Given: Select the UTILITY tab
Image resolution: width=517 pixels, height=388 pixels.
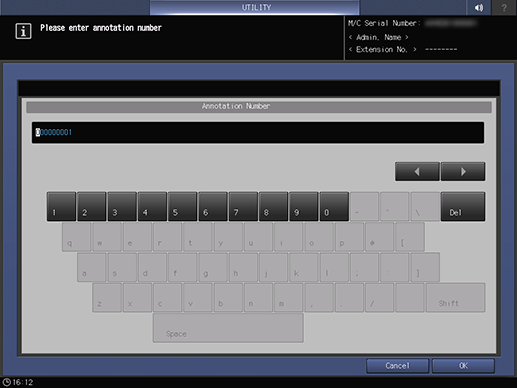Looking at the screenshot, I should [255, 7].
